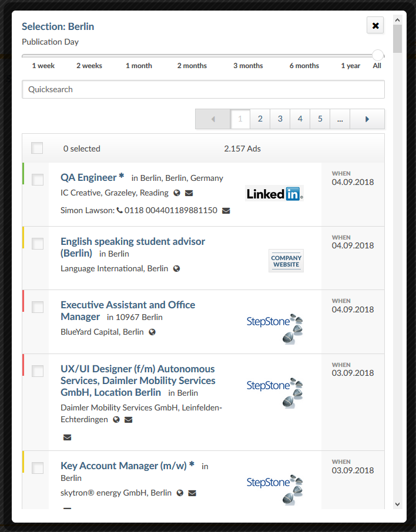Image resolution: width=416 pixels, height=532 pixels.
Task: Click scrollbar up arrow
Action: (397, 20)
